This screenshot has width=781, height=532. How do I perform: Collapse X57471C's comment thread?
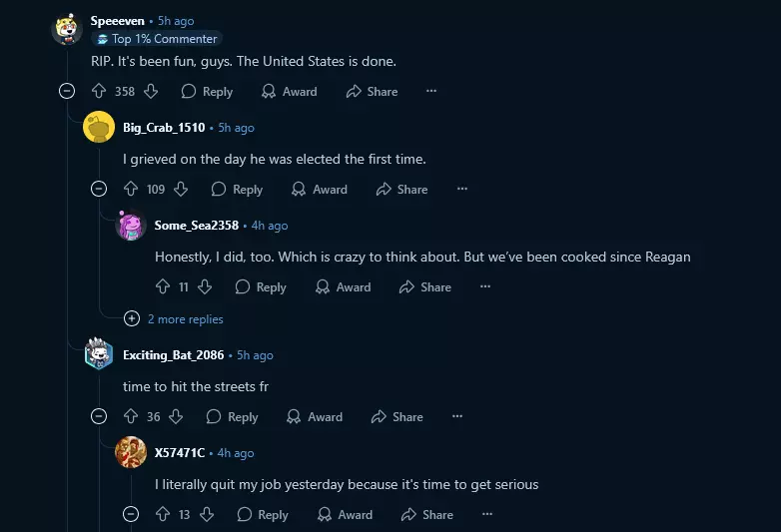(x=131, y=514)
